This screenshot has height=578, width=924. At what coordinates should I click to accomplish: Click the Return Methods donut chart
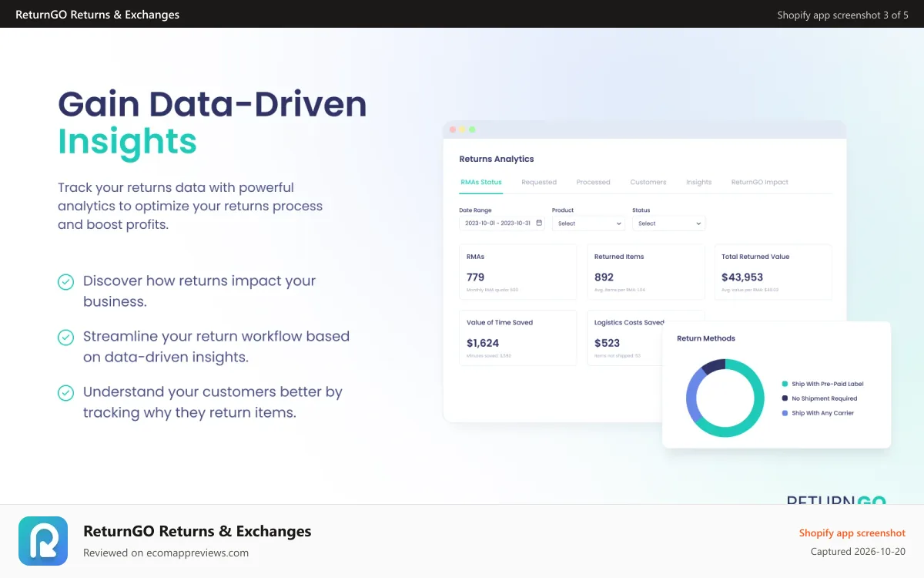[725, 398]
